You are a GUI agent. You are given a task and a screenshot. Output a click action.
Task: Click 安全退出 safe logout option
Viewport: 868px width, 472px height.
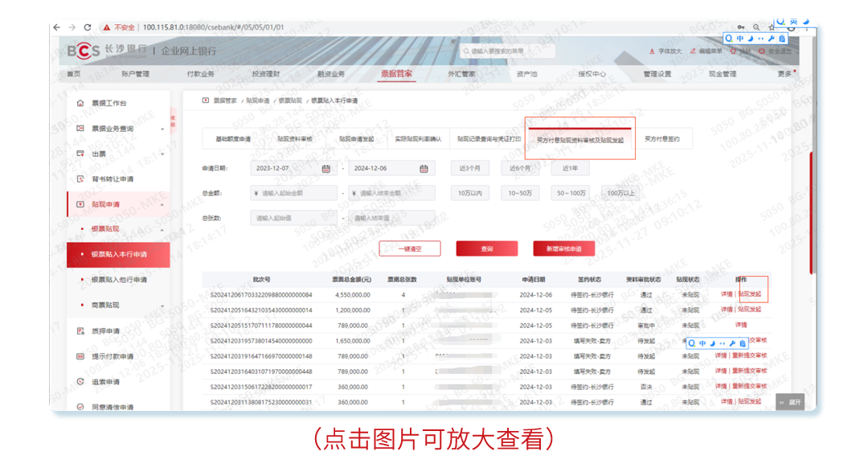(x=775, y=51)
